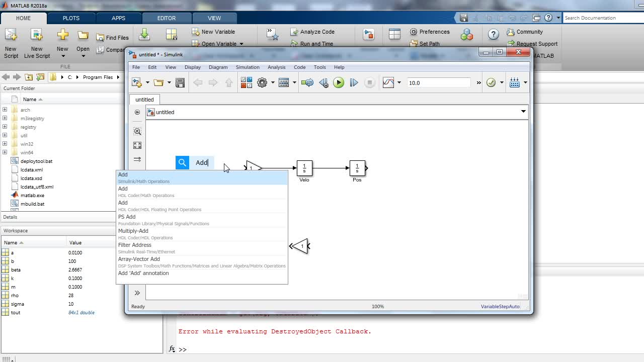Select the untitled model tab
Viewport: 644px width, 362px height.
(144, 100)
